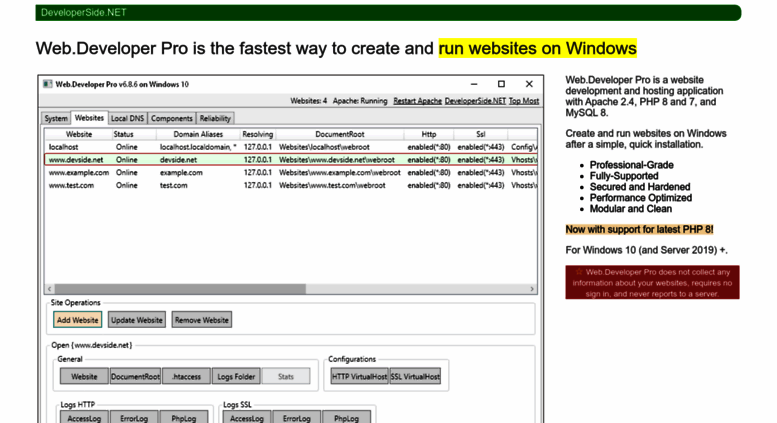Screen dimensions: 777x423
Task: Open the PhpLog under Logs SSL
Action: click(346, 418)
